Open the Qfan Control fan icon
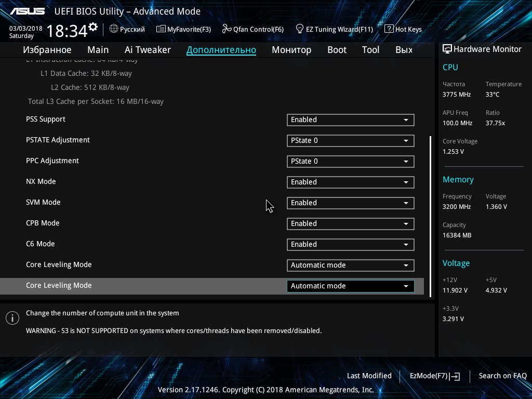The image size is (532, 399). [227, 29]
